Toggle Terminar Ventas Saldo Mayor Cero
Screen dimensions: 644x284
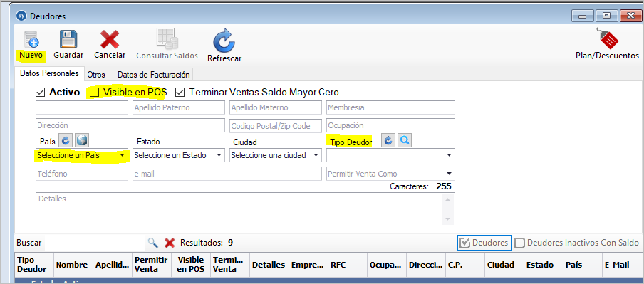point(180,92)
